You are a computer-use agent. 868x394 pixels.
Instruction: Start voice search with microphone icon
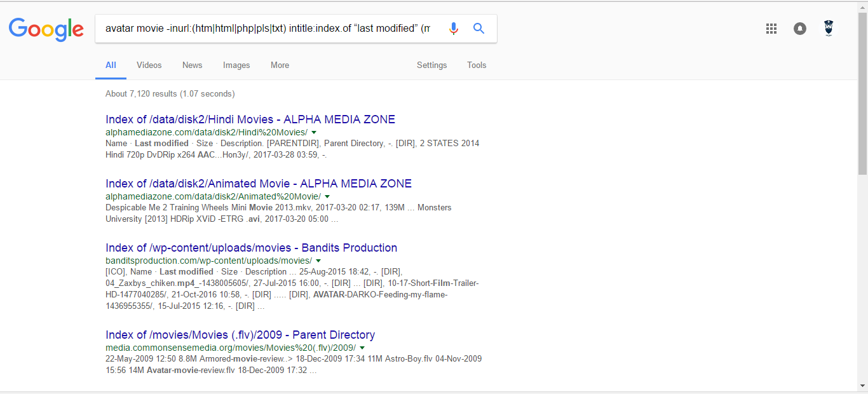tap(453, 29)
